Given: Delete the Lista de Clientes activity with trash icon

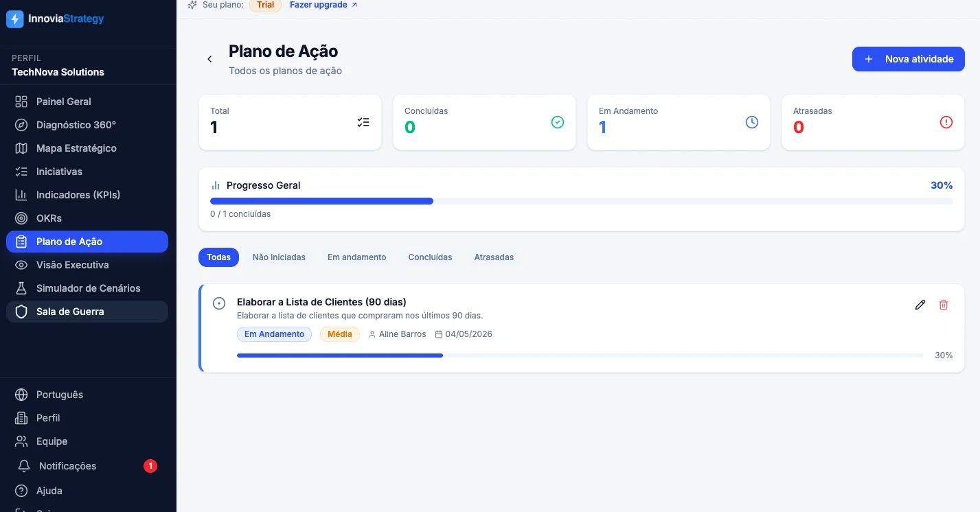Looking at the screenshot, I should click(944, 305).
